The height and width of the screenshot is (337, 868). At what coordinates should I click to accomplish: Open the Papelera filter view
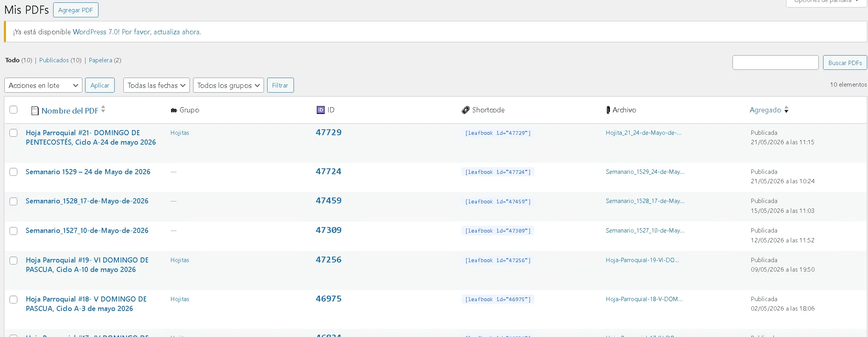coord(100,60)
